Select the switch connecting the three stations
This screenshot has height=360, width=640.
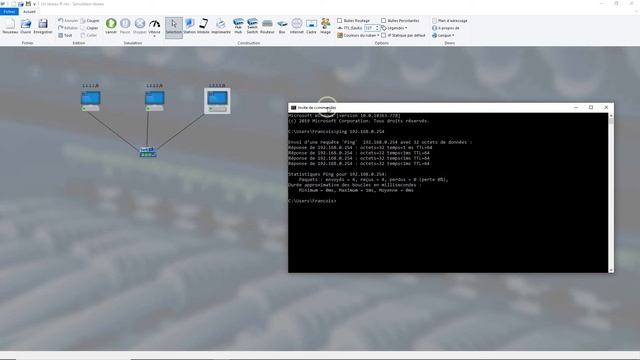[148, 152]
